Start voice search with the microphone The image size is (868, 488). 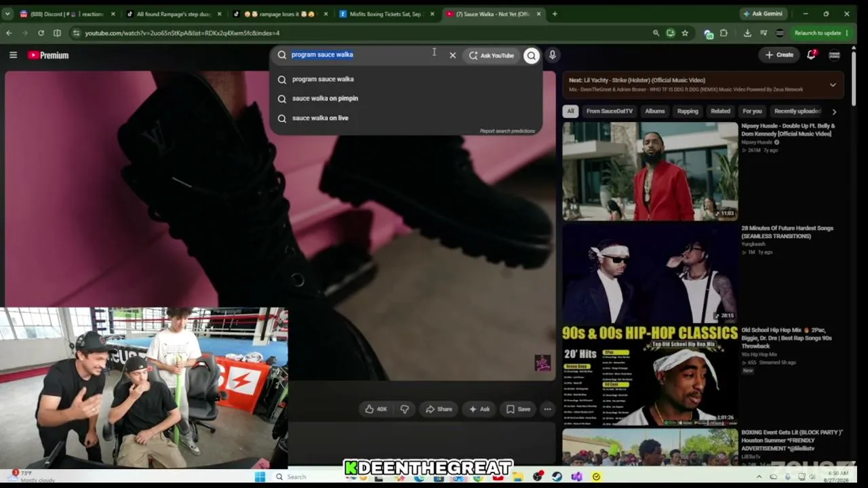pyautogui.click(x=553, y=55)
